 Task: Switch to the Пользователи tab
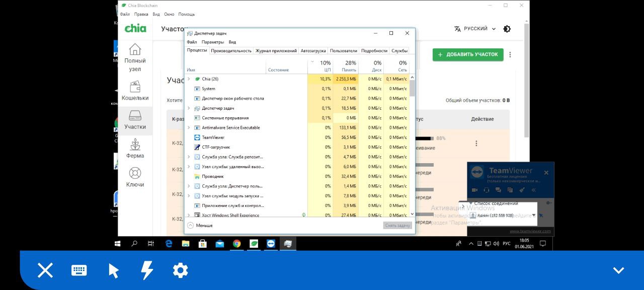point(344,51)
